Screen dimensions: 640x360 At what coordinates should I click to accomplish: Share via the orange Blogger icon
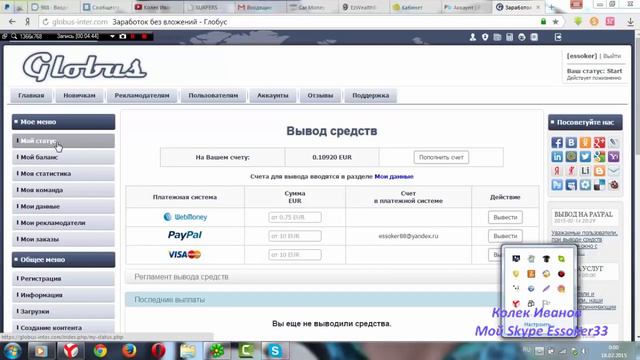tap(599, 171)
